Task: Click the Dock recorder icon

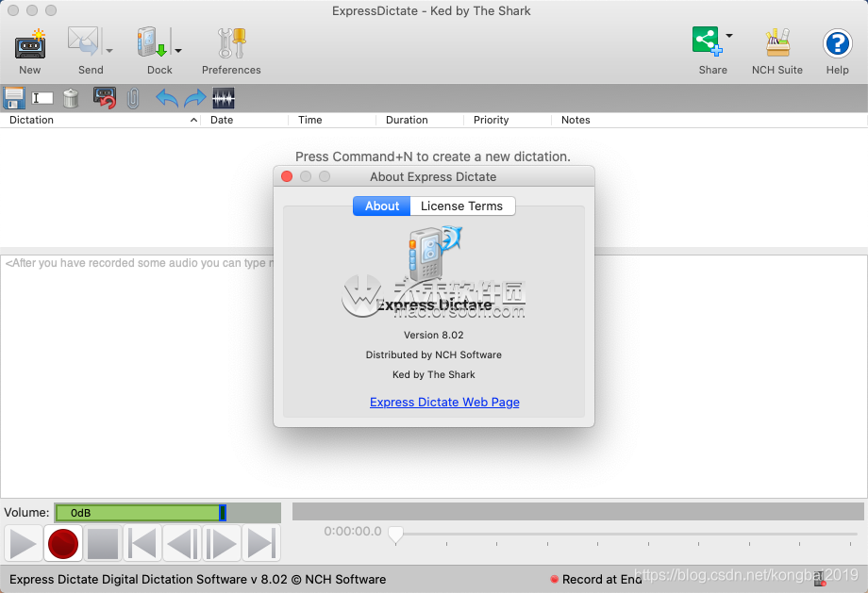Action: pyautogui.click(x=152, y=42)
